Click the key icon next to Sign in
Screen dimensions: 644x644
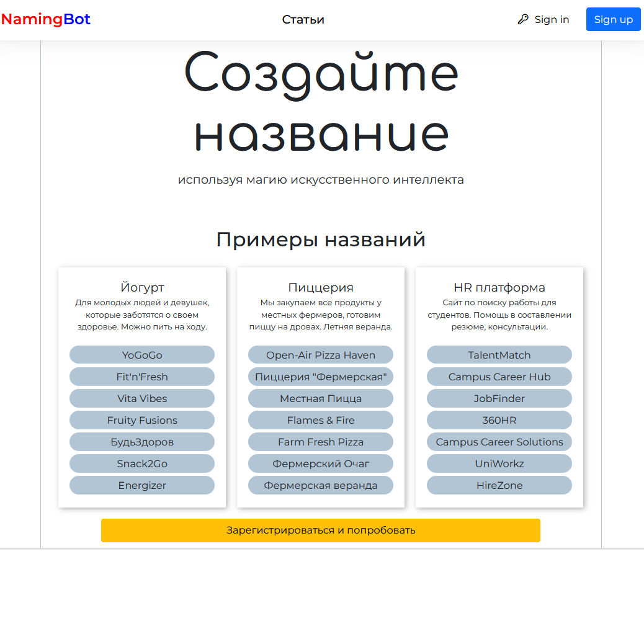point(523,19)
